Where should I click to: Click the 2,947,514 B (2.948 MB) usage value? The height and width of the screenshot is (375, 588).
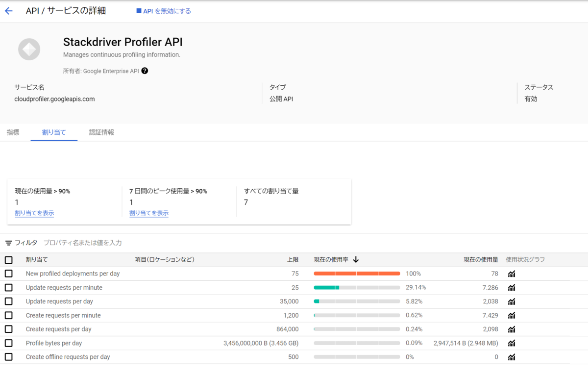point(465,343)
